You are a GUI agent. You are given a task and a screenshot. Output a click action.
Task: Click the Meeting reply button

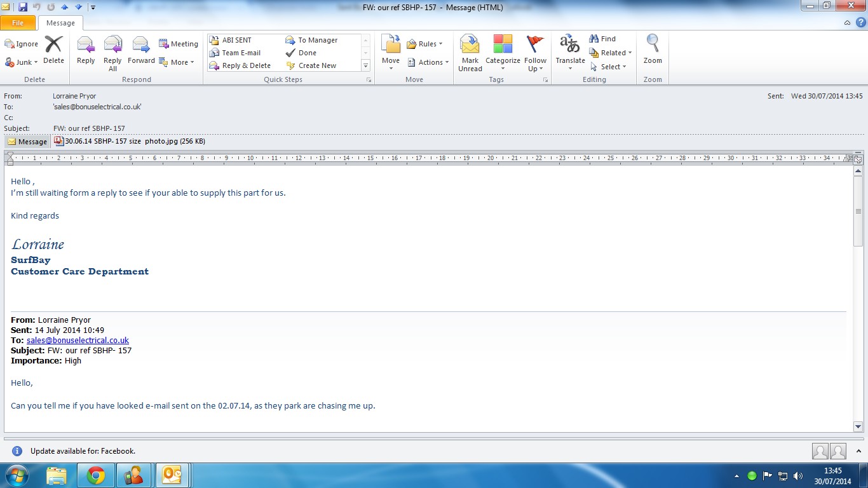179,44
